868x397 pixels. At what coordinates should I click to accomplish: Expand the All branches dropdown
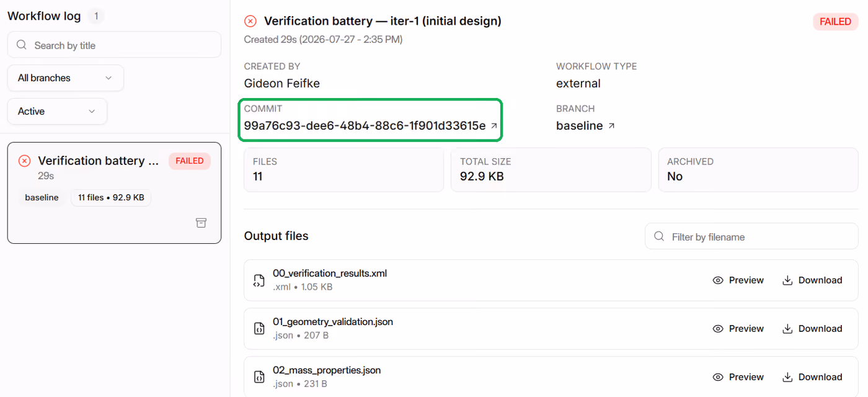[66, 78]
